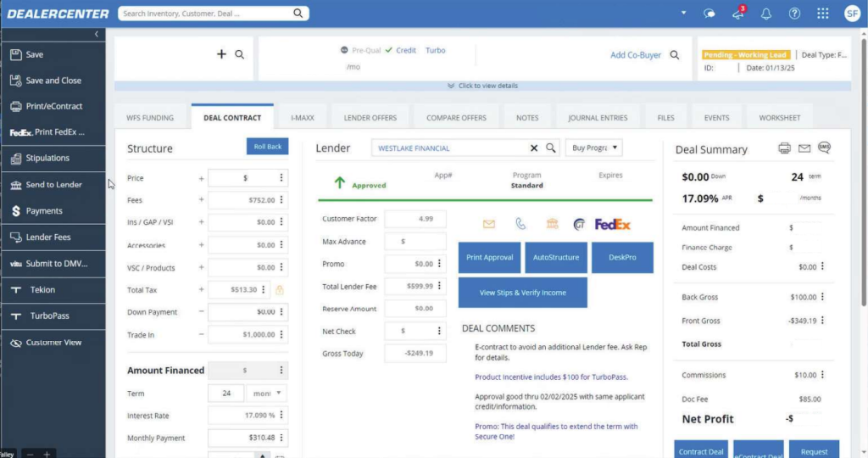Click View Stips & Verify Income button

[522, 293]
